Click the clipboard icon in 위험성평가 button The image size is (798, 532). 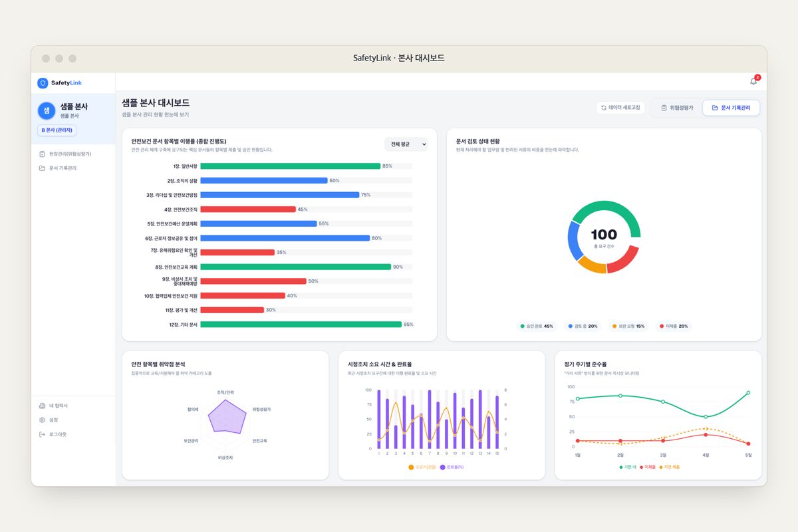[664, 108]
